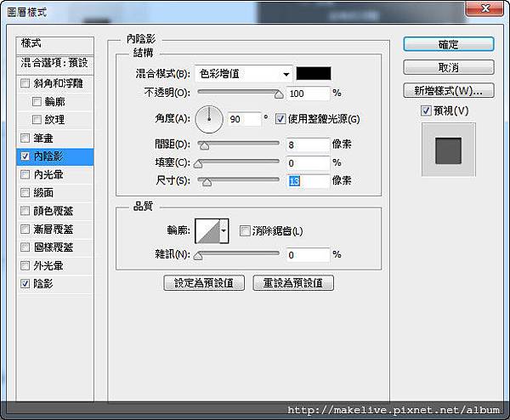The height and width of the screenshot is (420, 510).
Task: Enable the 輪廓 sub-option checkbox
Action: click(37, 102)
